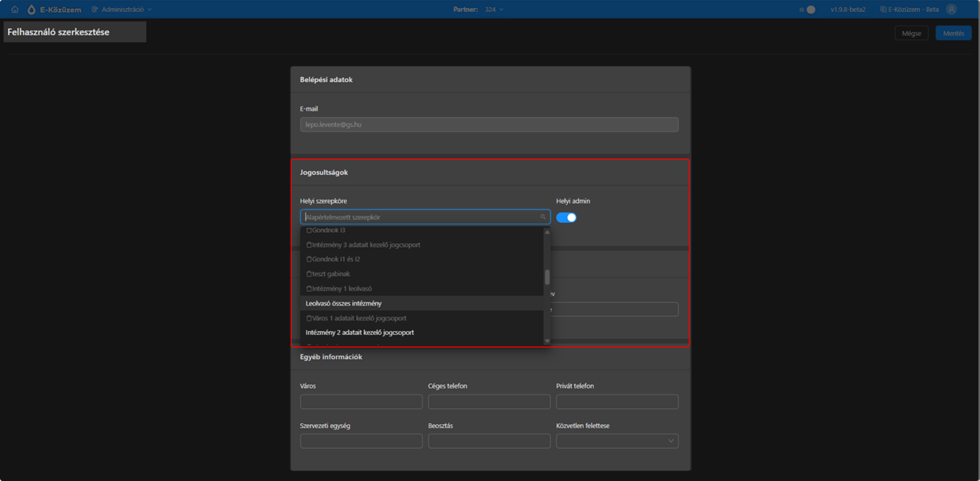Expand the Közvetlen felettese dropdown
This screenshot has width=980, height=481.
[617, 441]
